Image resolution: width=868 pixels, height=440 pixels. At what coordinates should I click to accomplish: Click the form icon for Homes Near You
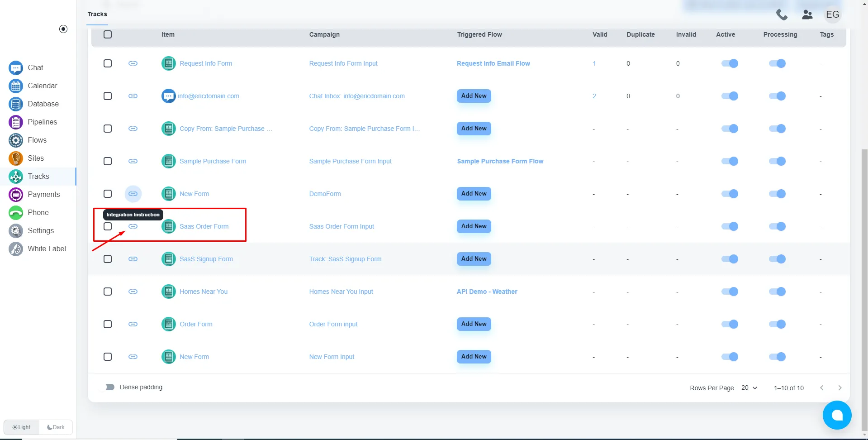[x=169, y=292]
